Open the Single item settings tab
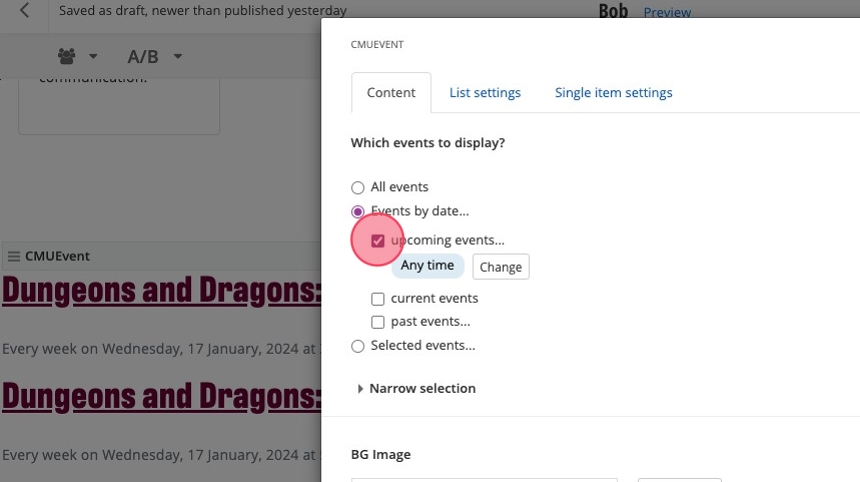This screenshot has height=482, width=860. (x=613, y=93)
